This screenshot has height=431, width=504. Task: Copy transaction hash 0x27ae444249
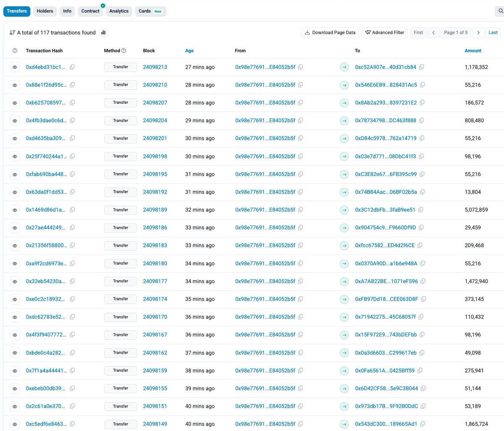coord(72,227)
